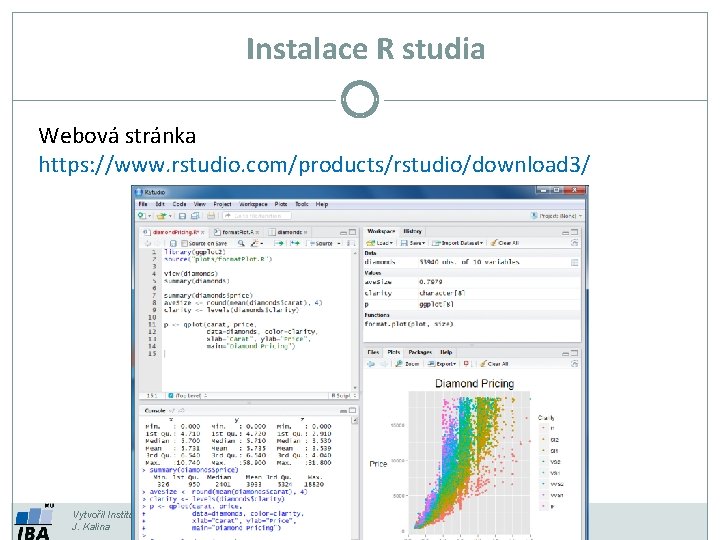Minimize the source editor pane
The width and height of the screenshot is (720, 540).
tap(343, 232)
